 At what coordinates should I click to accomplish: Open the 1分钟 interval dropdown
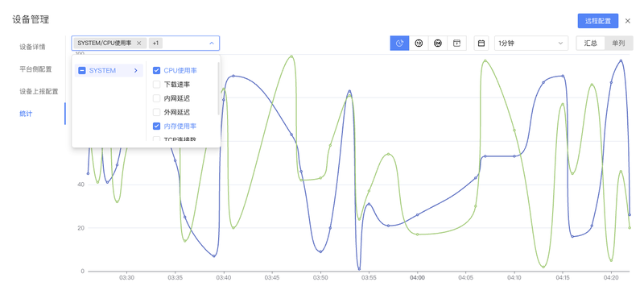(531, 44)
